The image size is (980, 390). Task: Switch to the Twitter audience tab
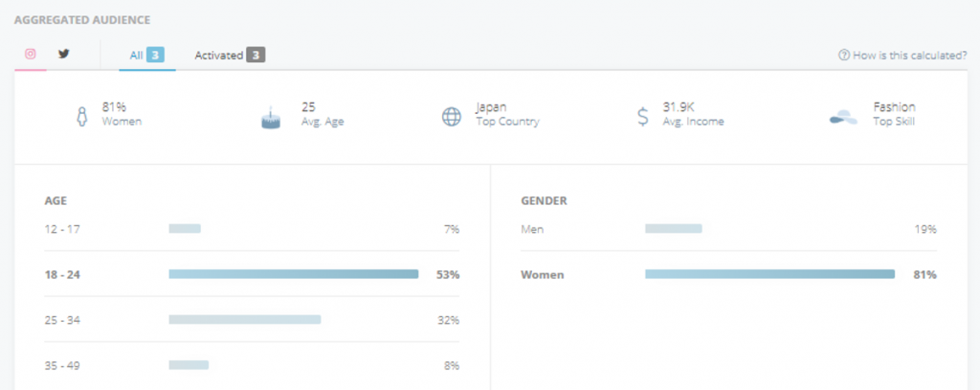pos(64,55)
